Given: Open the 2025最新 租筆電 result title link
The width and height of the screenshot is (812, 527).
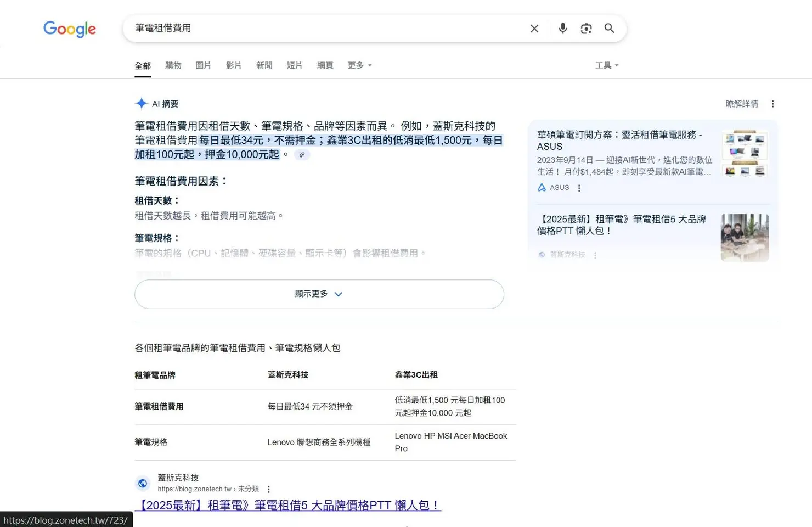Looking at the screenshot, I should click(x=288, y=505).
